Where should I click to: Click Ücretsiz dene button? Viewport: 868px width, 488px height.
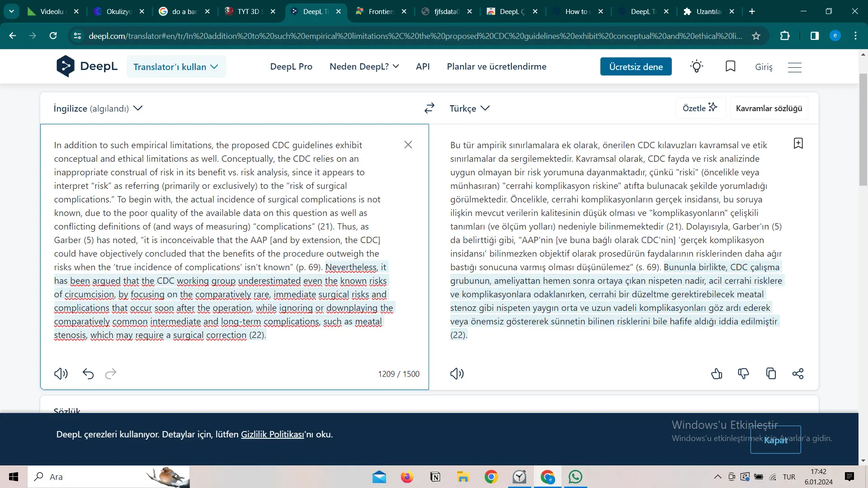[x=636, y=66]
